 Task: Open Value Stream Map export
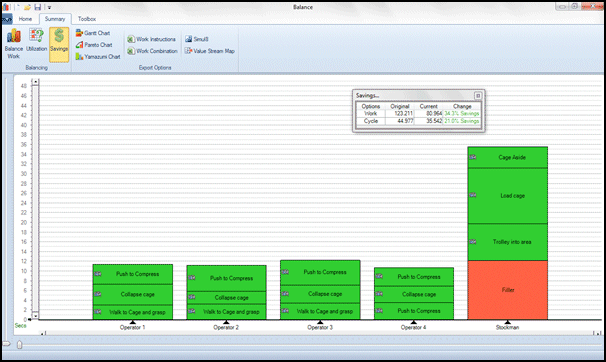[209, 51]
